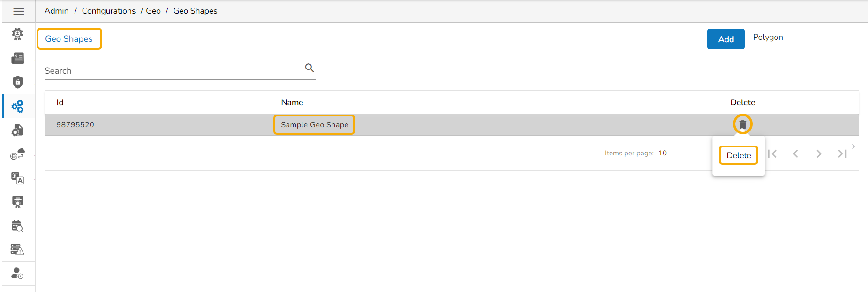
Task: Select Delete in the popup menu
Action: tap(739, 155)
